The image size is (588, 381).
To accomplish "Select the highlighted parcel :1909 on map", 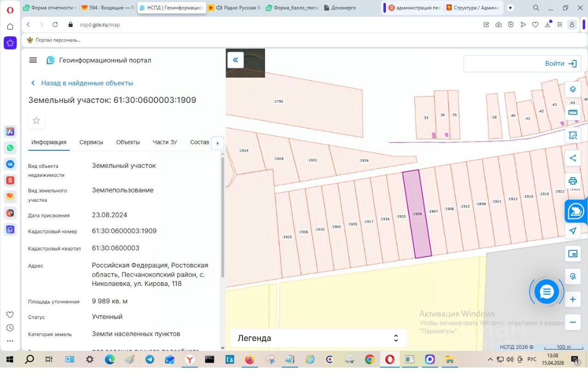I will (x=417, y=214).
